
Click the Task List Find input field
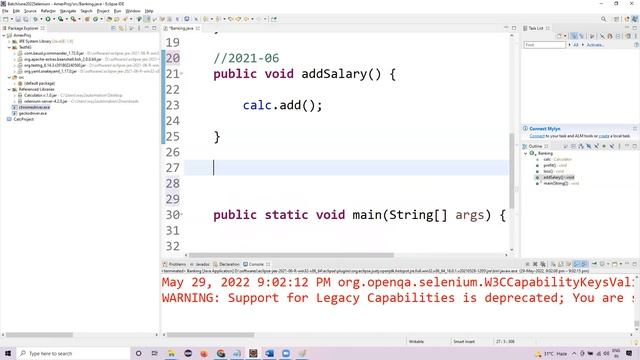tap(544, 45)
